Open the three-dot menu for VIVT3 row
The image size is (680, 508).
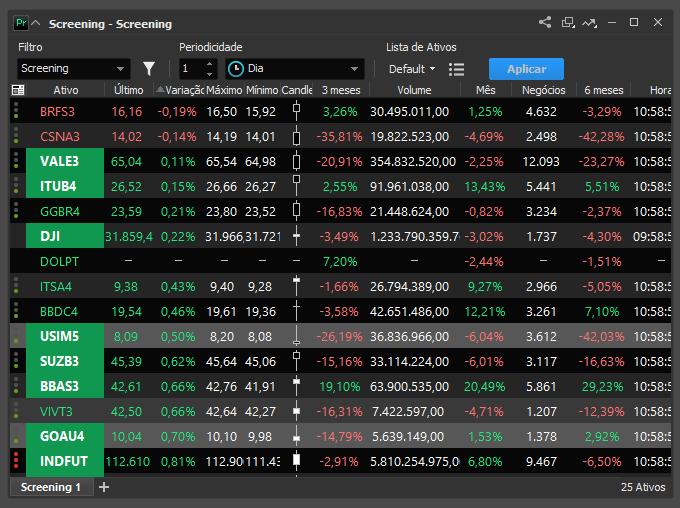[x=16, y=410]
